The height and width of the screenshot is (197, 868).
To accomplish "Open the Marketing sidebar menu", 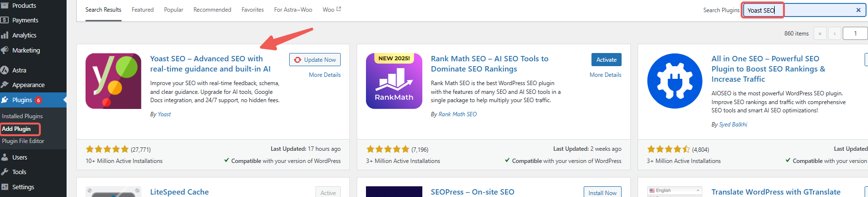I will click(26, 51).
